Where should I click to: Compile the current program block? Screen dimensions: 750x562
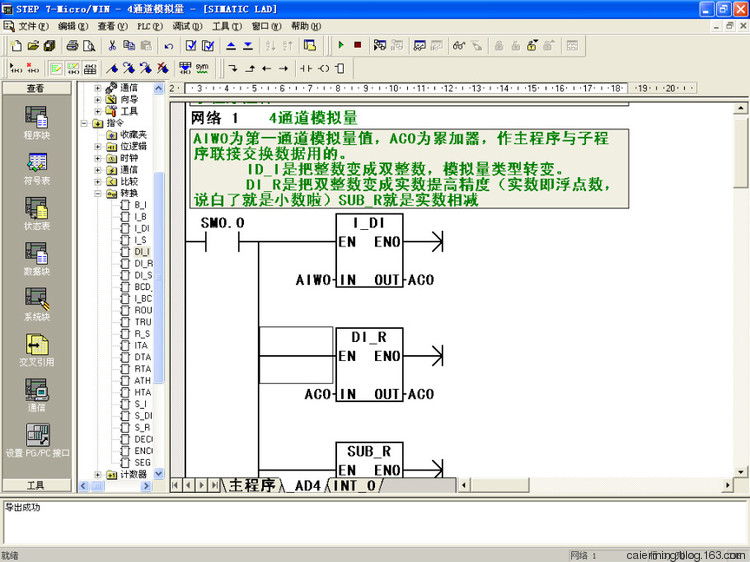coord(191,45)
